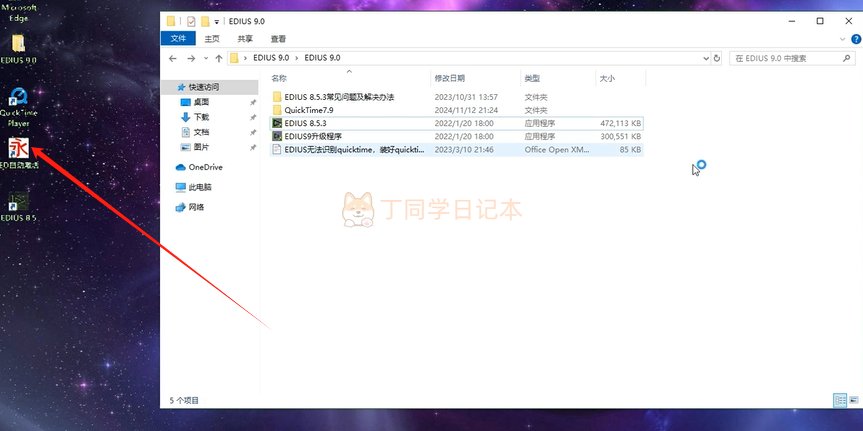The height and width of the screenshot is (431, 863).
Task: Select 此电脑 in the navigation pane
Action: pyautogui.click(x=194, y=187)
